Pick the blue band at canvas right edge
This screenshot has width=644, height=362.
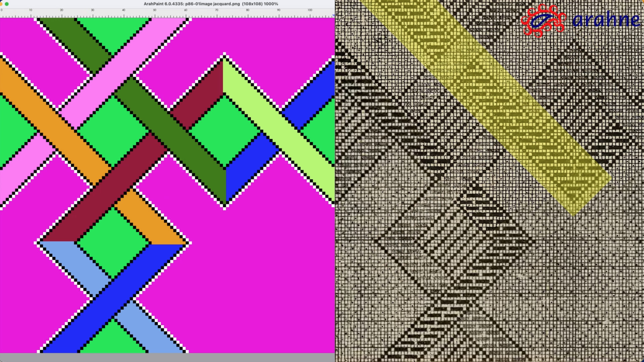312,97
